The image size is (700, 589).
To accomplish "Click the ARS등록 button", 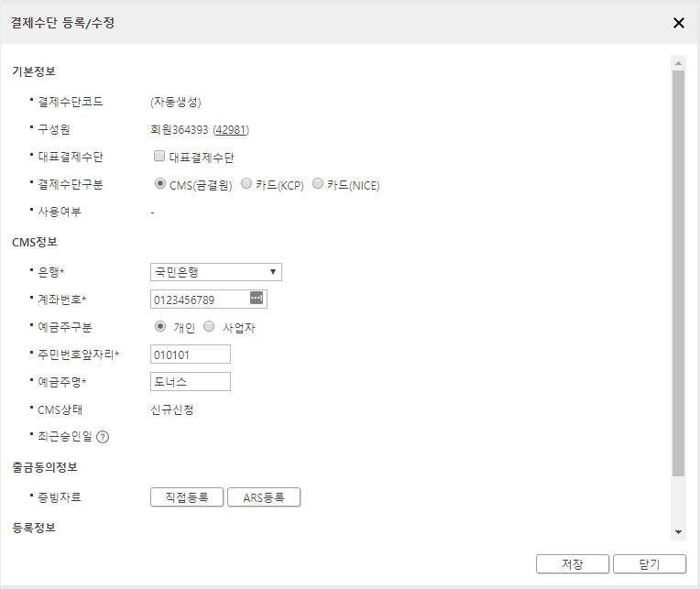I will coord(264,497).
